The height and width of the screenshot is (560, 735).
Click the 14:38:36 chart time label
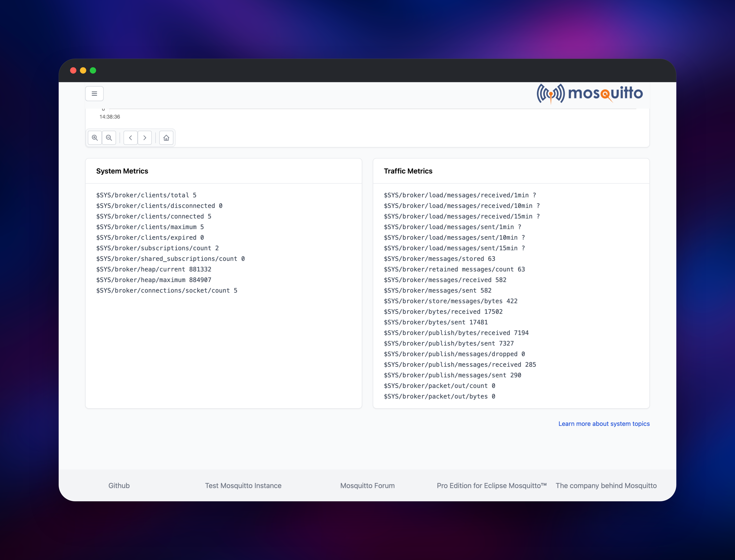point(110,117)
